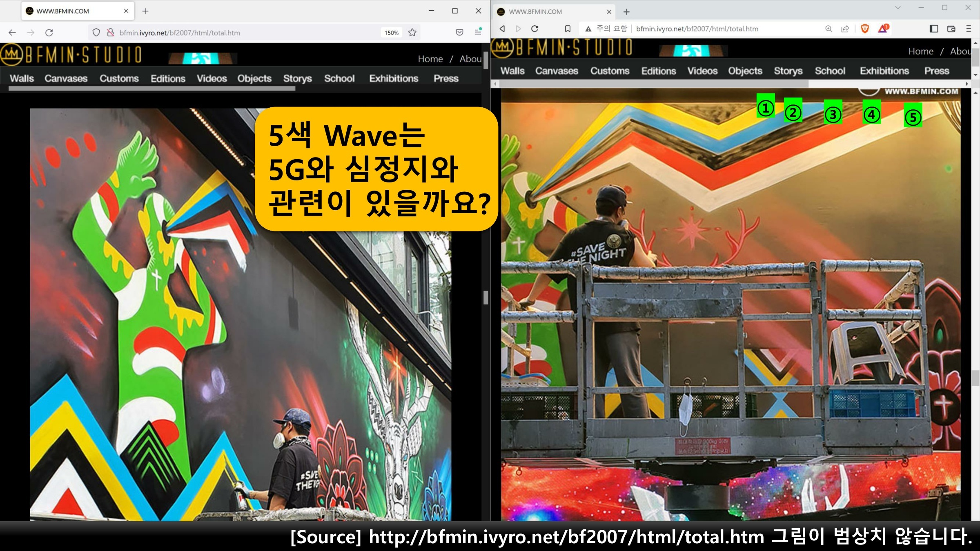Bookmark page with Firefox star icon
This screenshot has width=980, height=551.
(x=412, y=33)
